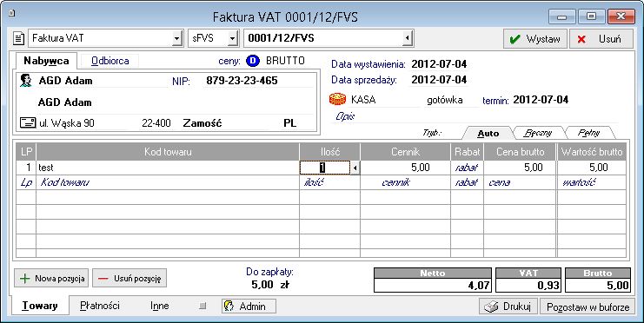The width and height of the screenshot is (644, 323).
Task: Click the Do zapłaty amount 5,00 zł
Action: pyautogui.click(x=270, y=285)
